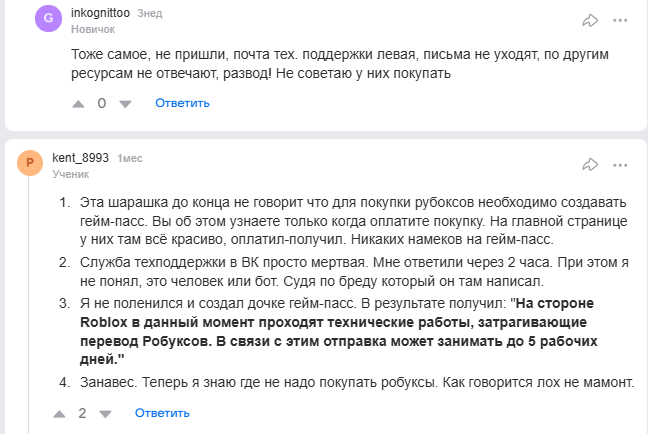Click the 1мес timestamp of the comment

point(130,158)
